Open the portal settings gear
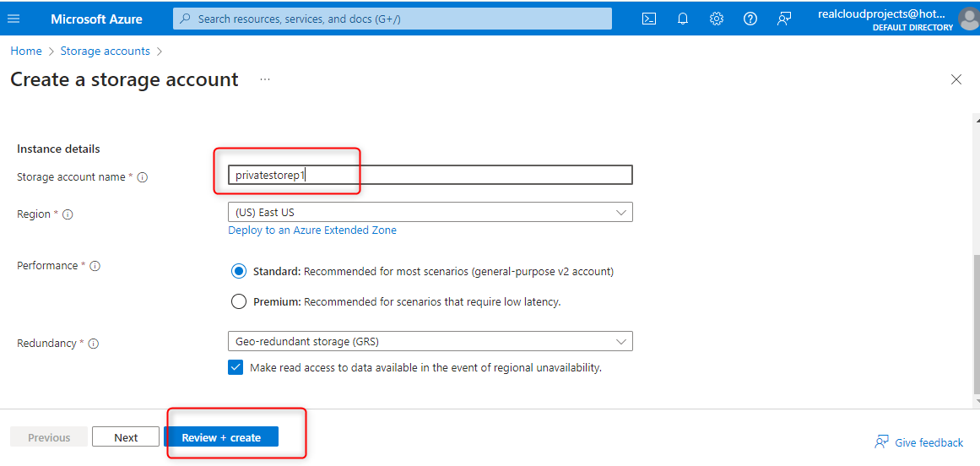The image size is (980, 466). point(717,19)
